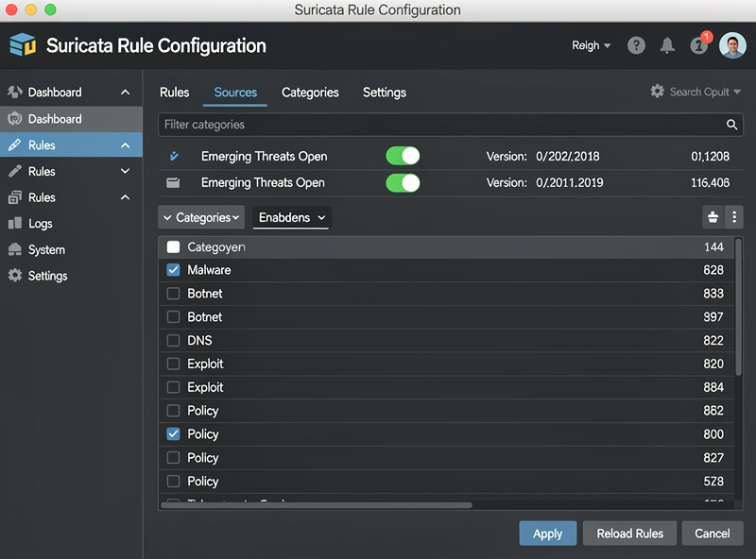Open the three-dot more options menu

734,217
